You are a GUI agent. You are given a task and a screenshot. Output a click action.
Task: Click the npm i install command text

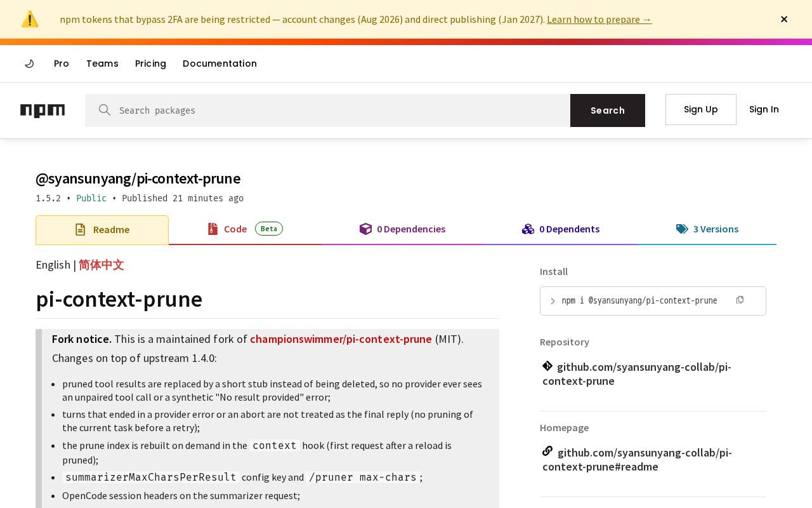(639, 300)
